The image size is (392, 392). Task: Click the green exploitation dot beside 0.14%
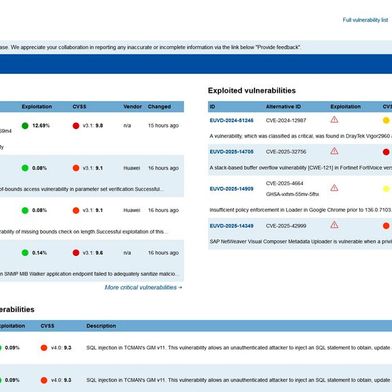click(25, 253)
